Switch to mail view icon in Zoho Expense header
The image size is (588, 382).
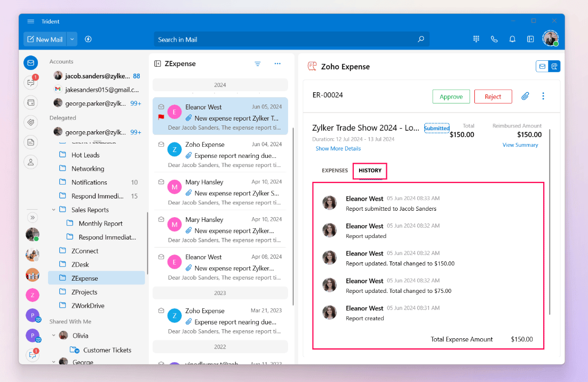(x=542, y=66)
